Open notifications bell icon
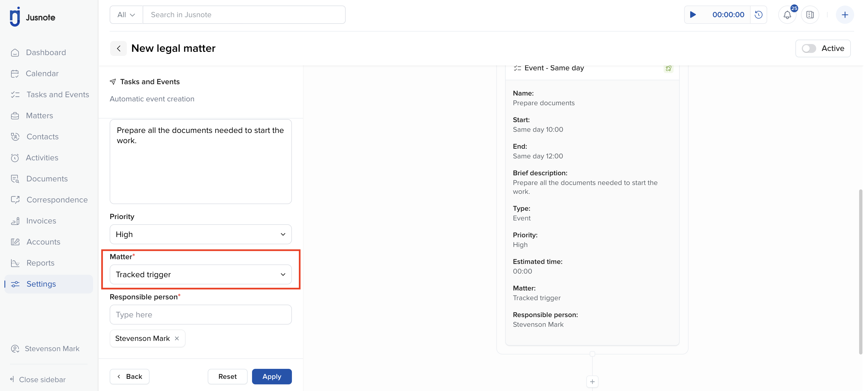868x391 pixels. 787,15
